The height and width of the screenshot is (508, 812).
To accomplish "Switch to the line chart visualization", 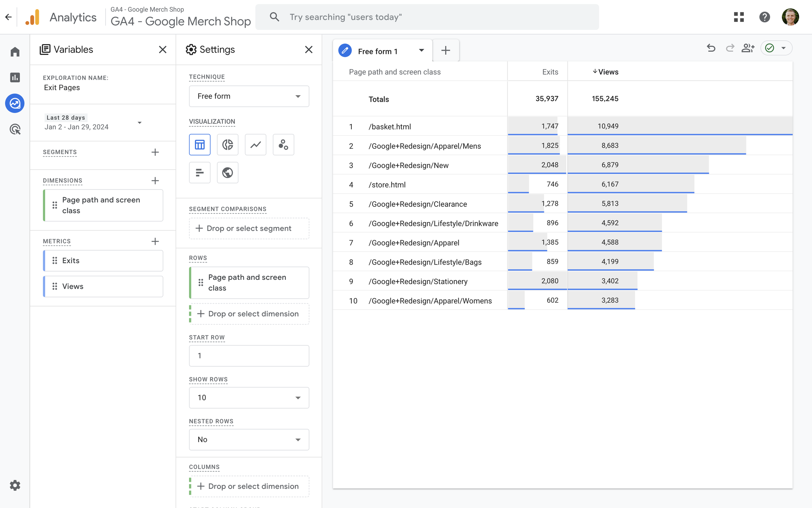I will 255,145.
